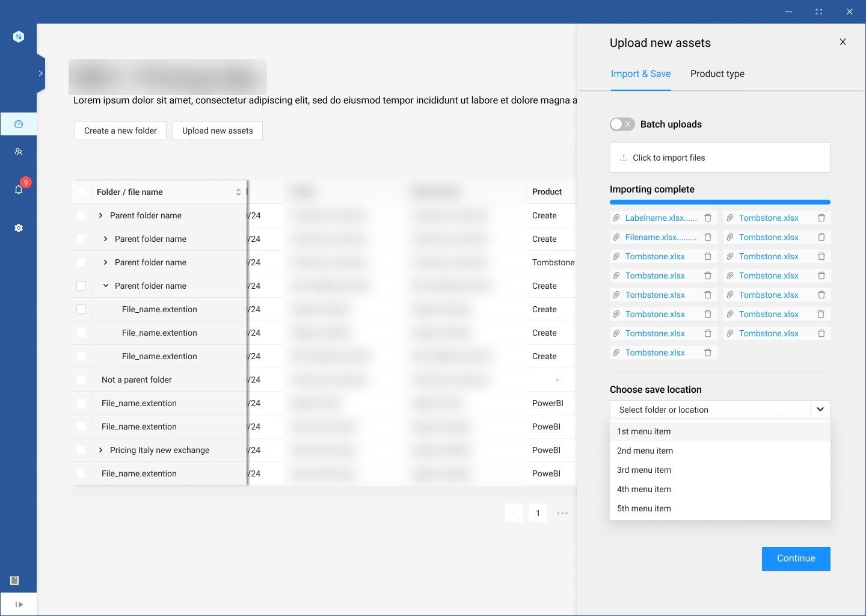Viewport: 866px width, 616px height.
Task: Click PowerBI in Product column
Action: [547, 403]
